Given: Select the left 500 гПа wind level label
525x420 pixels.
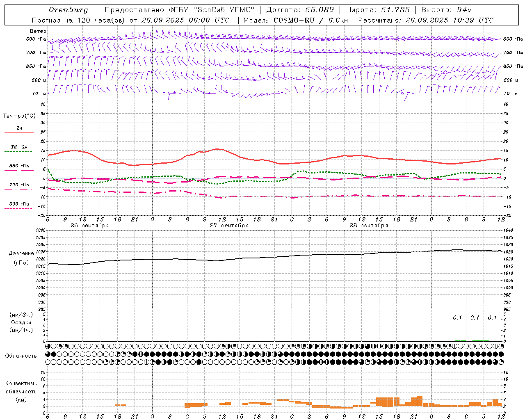Looking at the screenshot, I should [36, 39].
